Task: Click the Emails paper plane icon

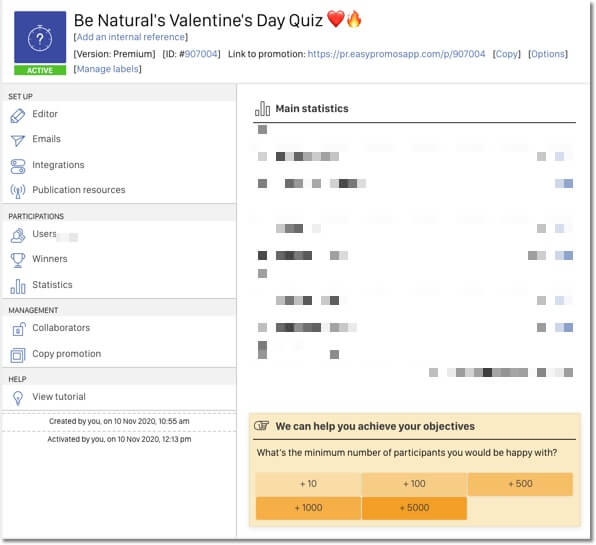Action: pos(17,140)
